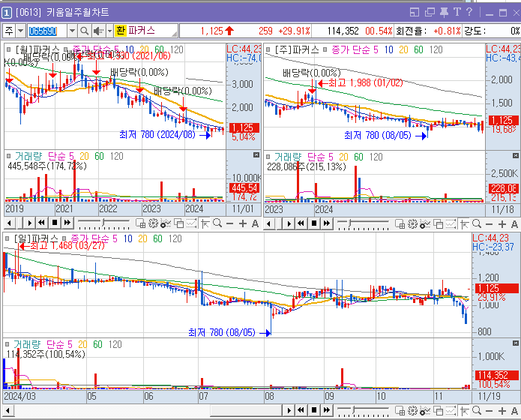Click the dotted line chart icon under monthly chart
This screenshot has width=521, height=420.
pyautogui.click(x=191, y=223)
